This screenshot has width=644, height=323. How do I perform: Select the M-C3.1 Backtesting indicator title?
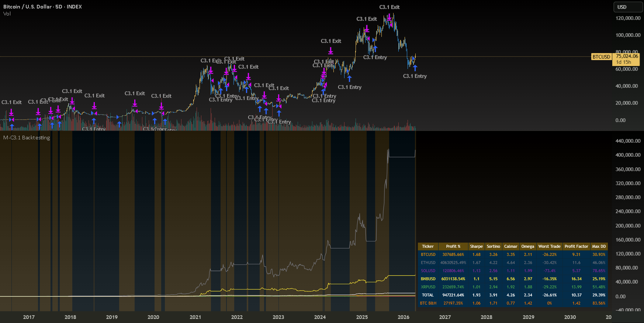(27, 138)
